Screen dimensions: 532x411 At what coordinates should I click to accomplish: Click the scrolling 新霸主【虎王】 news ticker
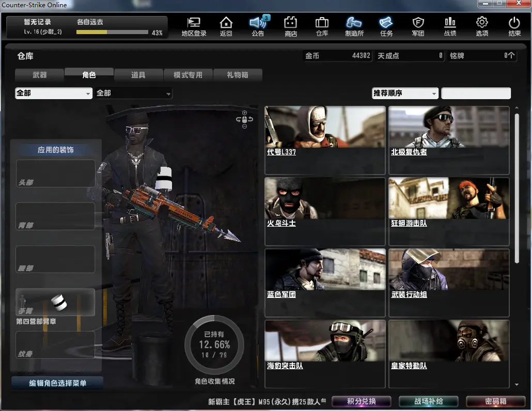[x=267, y=402]
